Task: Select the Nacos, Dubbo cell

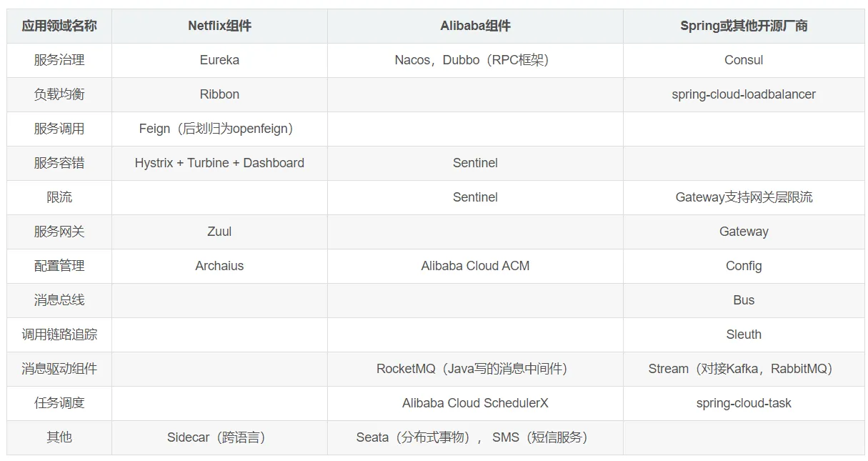Action: [x=475, y=60]
